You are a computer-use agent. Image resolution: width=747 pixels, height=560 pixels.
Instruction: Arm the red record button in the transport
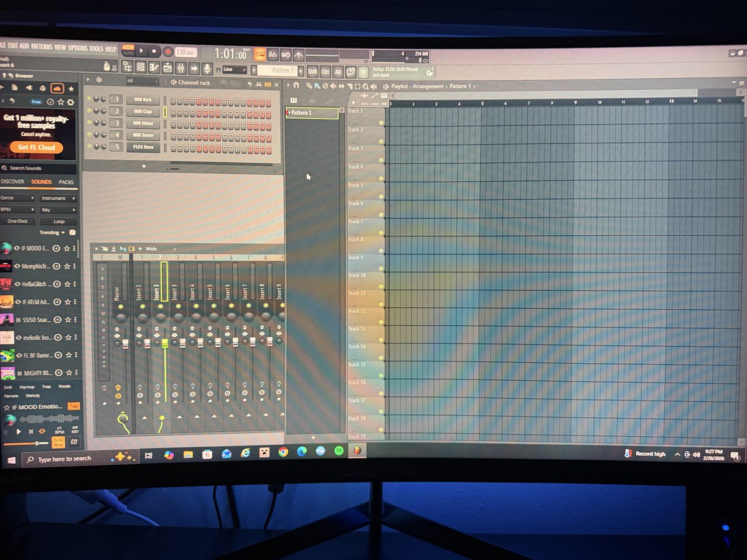(168, 51)
